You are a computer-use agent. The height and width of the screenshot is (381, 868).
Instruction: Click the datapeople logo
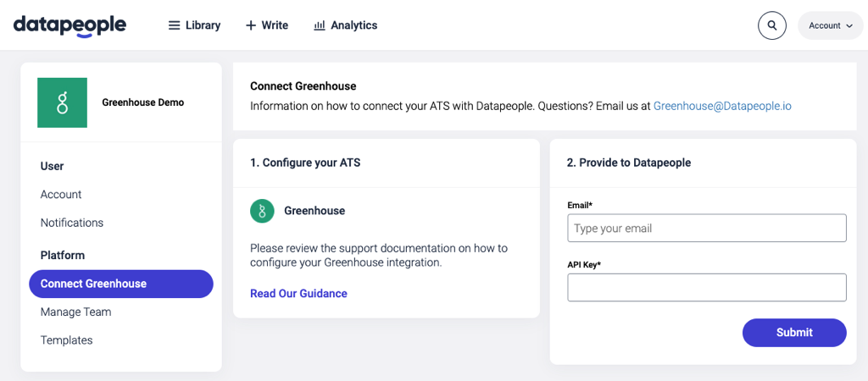coord(70,25)
